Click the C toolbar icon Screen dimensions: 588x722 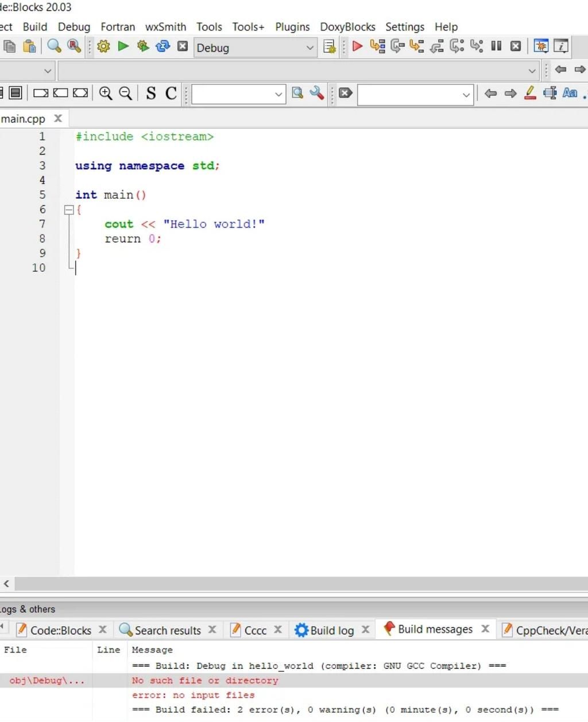pyautogui.click(x=171, y=93)
